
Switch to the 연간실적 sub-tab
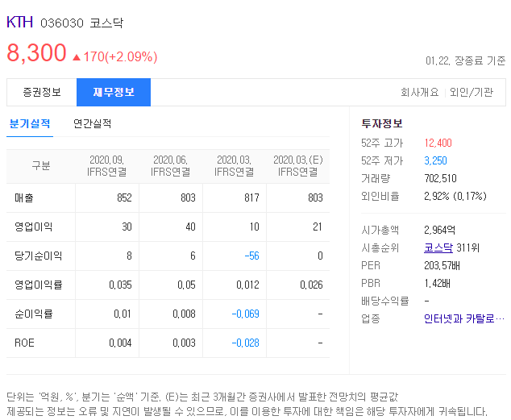(92, 124)
